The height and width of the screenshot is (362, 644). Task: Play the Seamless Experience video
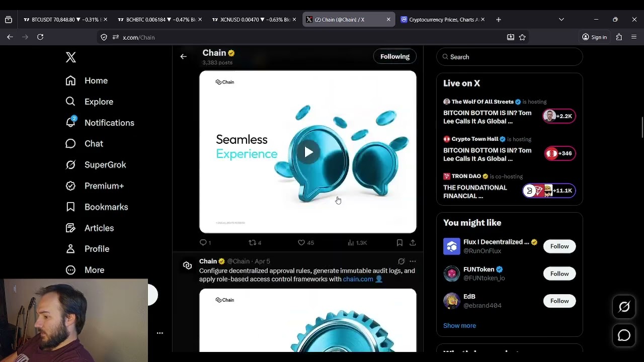point(308,152)
